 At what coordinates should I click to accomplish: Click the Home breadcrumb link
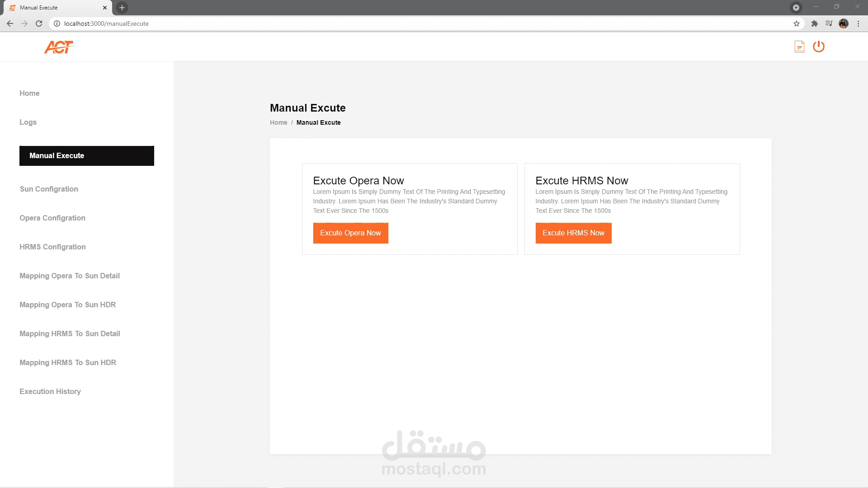(x=278, y=122)
